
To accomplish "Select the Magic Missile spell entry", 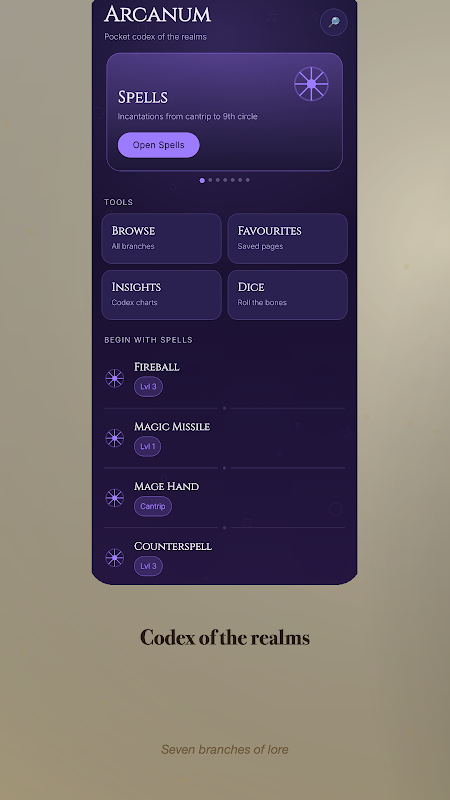I will click(224, 438).
